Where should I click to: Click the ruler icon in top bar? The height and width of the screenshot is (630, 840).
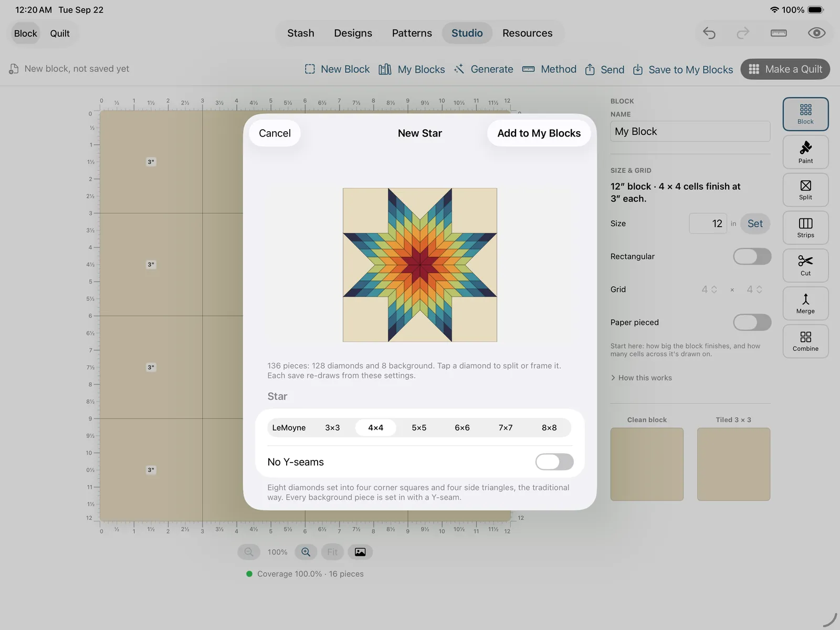tap(779, 33)
